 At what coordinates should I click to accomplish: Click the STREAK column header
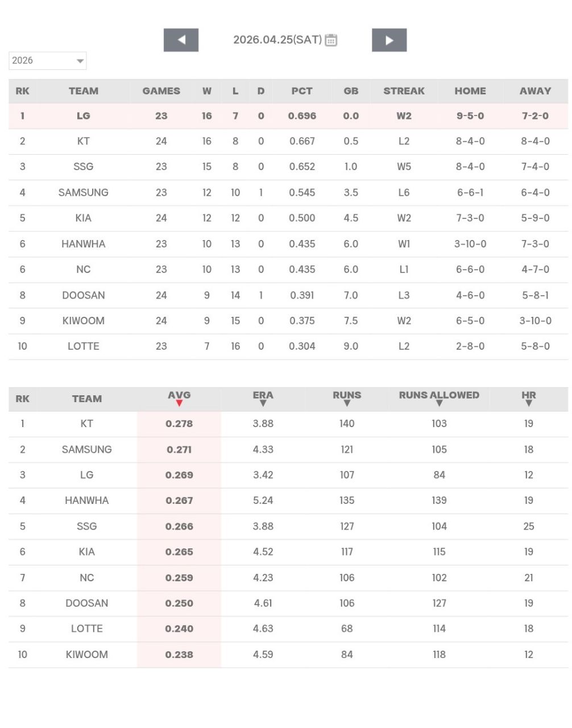pos(404,91)
